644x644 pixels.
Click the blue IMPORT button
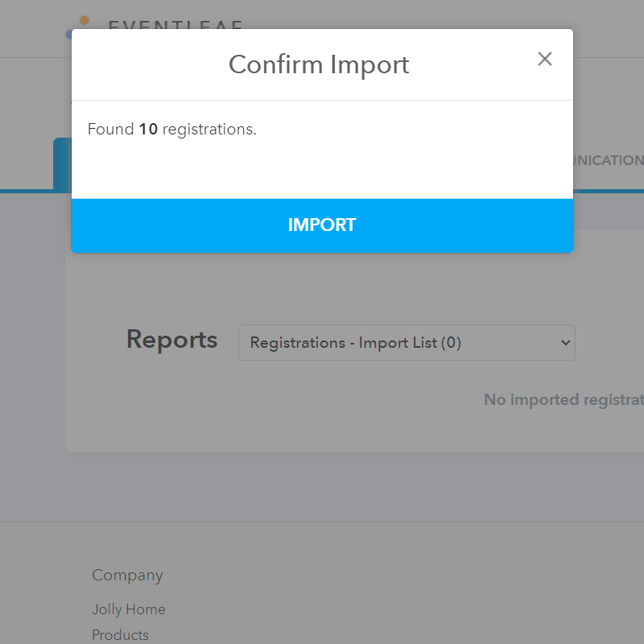pyautogui.click(x=322, y=225)
